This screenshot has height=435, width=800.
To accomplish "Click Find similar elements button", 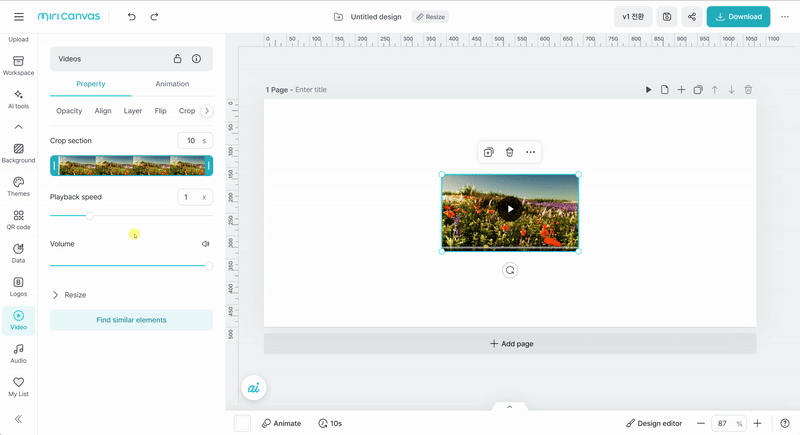I will pos(131,320).
